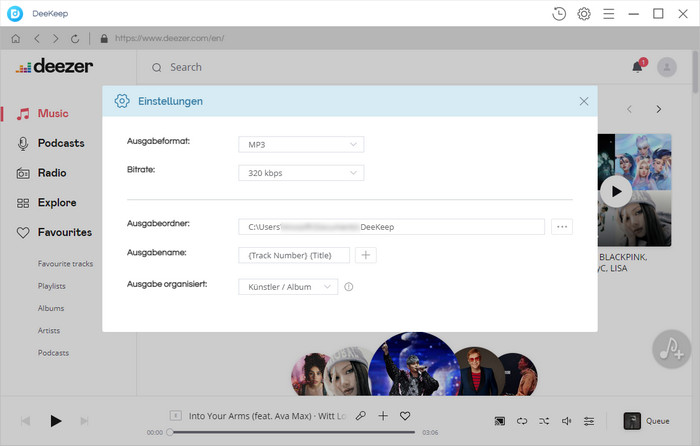Skip to previous track in player
The width and height of the screenshot is (700, 446).
coord(25,421)
